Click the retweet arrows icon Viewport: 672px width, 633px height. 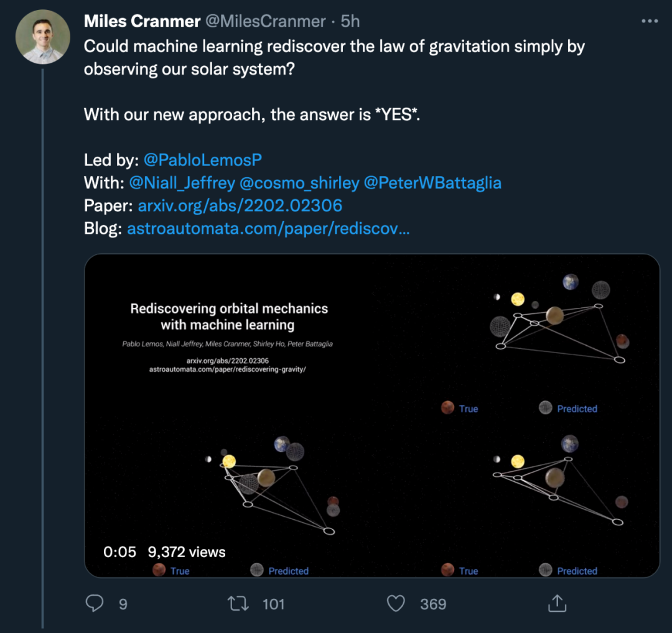pyautogui.click(x=238, y=603)
